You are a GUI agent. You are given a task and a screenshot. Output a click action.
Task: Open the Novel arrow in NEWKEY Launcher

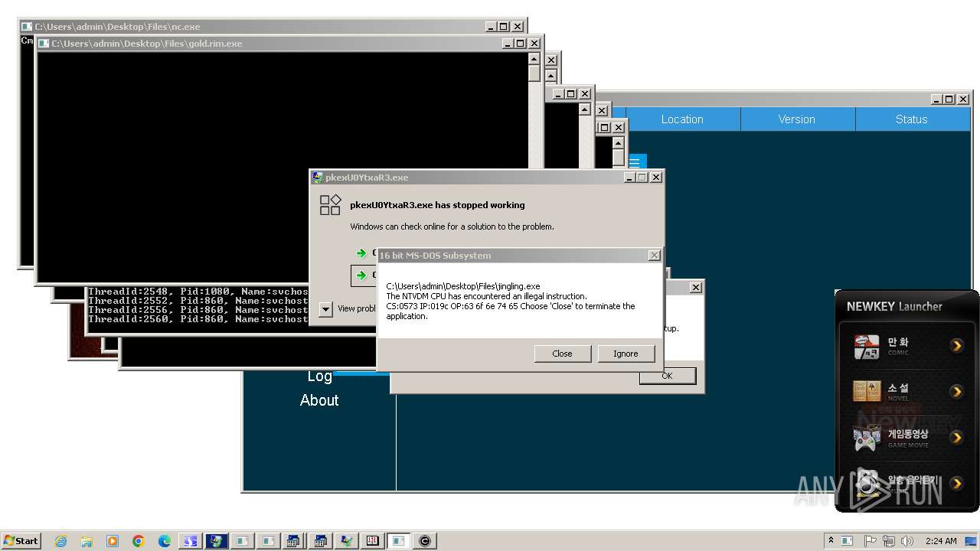click(x=956, y=392)
